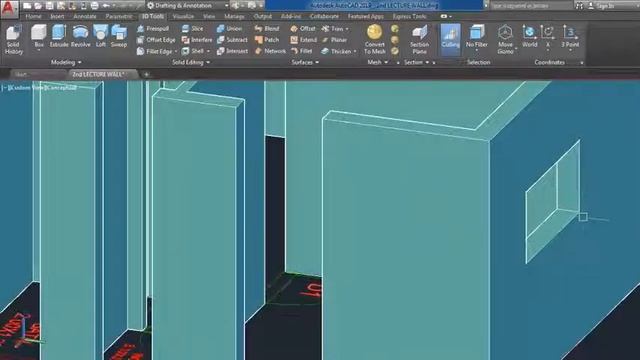This screenshot has width=640, height=360.
Task: Add a new drawing tab with plus
Action: [x=146, y=74]
